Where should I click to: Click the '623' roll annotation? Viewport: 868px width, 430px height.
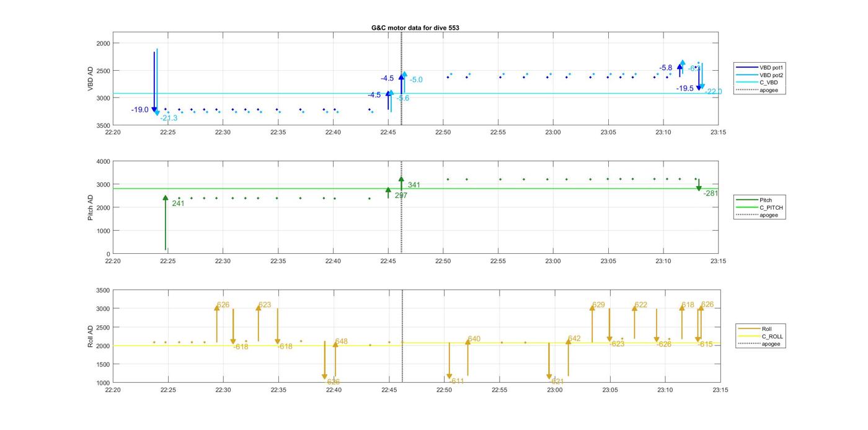265,305
